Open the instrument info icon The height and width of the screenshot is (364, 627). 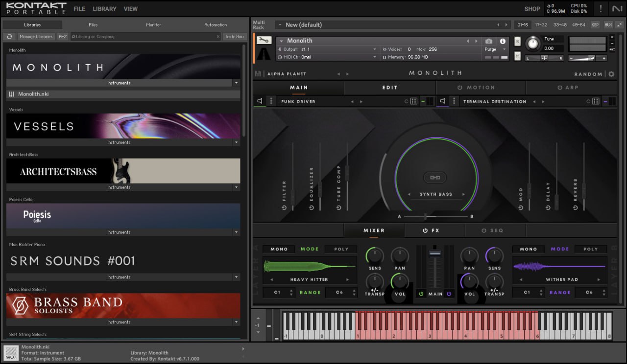pos(503,42)
